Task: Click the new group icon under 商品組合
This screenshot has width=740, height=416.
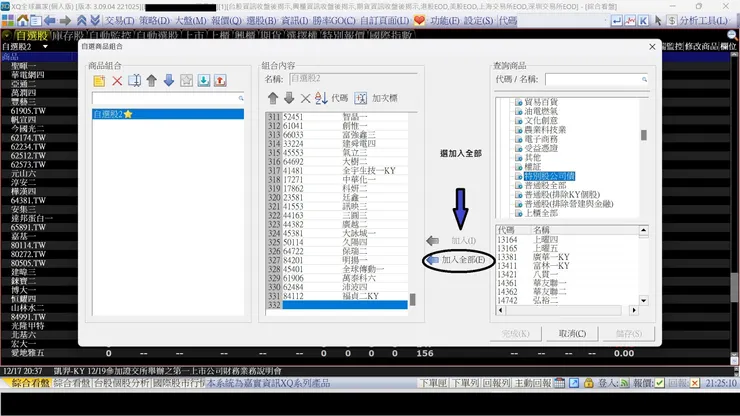Action: pos(99,81)
